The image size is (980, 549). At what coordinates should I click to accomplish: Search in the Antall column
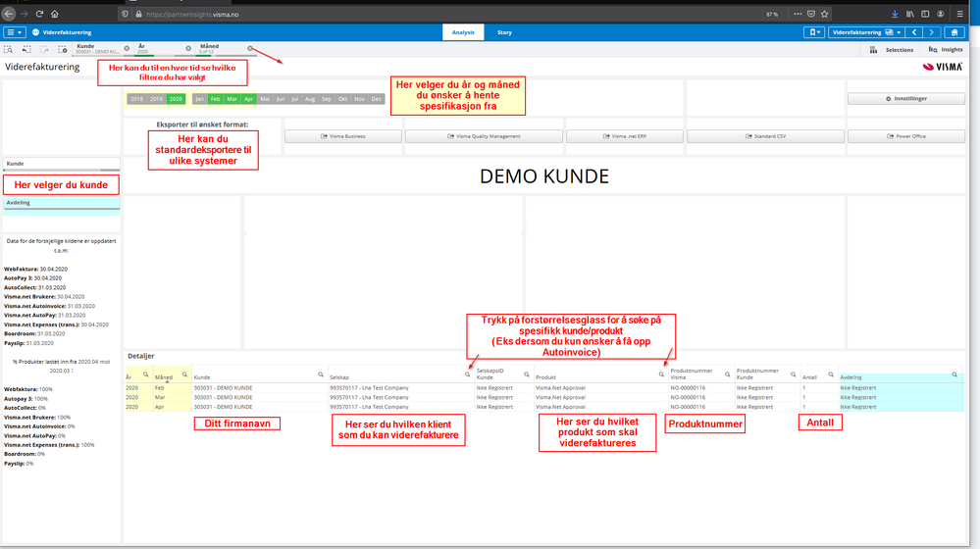click(x=831, y=374)
